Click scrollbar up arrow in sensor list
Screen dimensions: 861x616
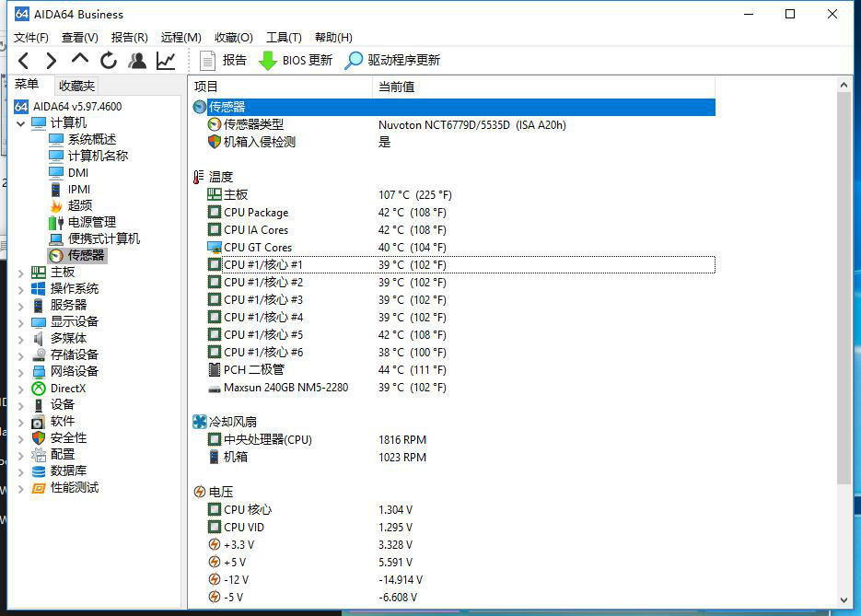[x=844, y=85]
